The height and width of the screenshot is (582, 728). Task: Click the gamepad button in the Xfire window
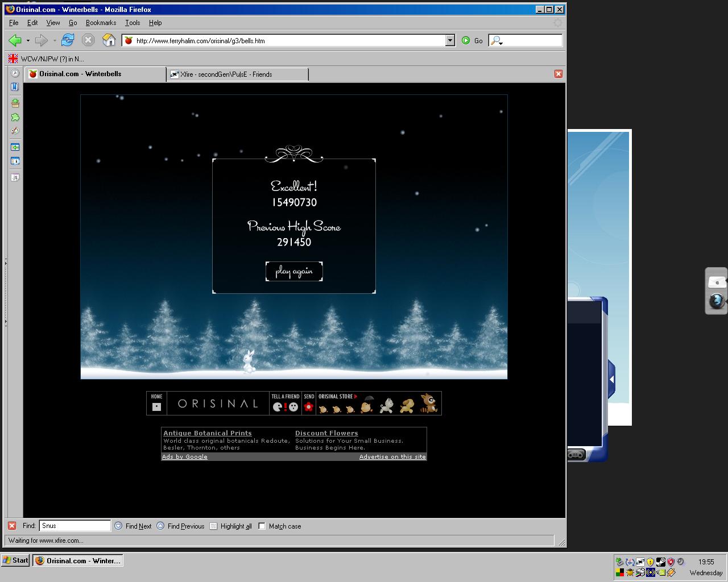point(576,454)
